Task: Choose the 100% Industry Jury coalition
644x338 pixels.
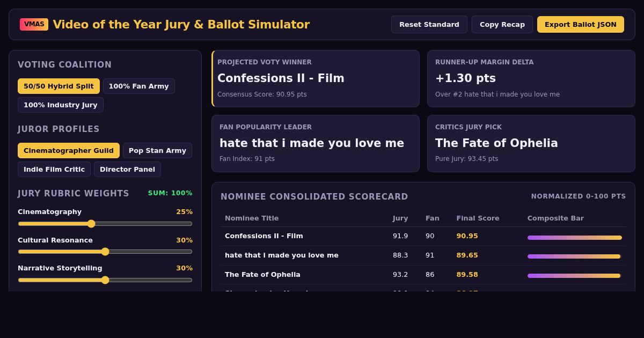Action: [61, 105]
